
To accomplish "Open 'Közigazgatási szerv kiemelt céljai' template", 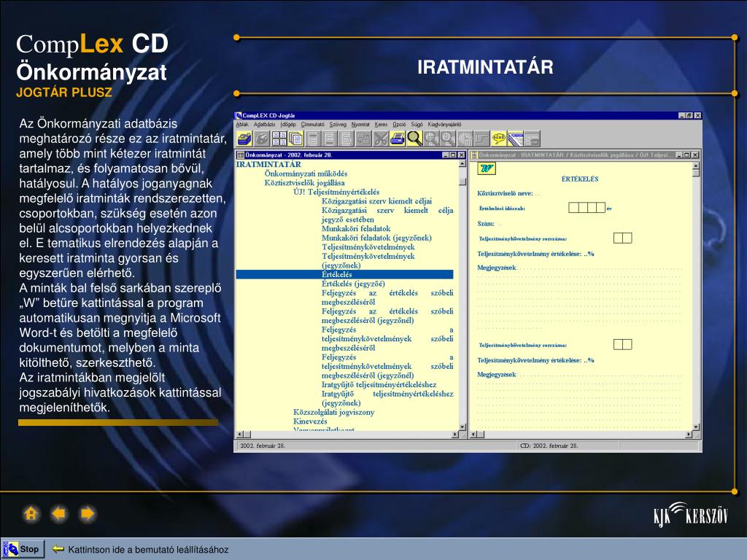I will point(377,201).
